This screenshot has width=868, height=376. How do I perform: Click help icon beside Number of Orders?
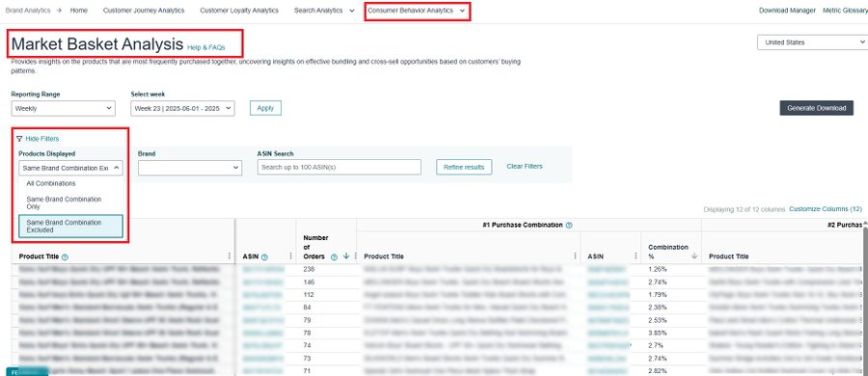[x=334, y=256]
